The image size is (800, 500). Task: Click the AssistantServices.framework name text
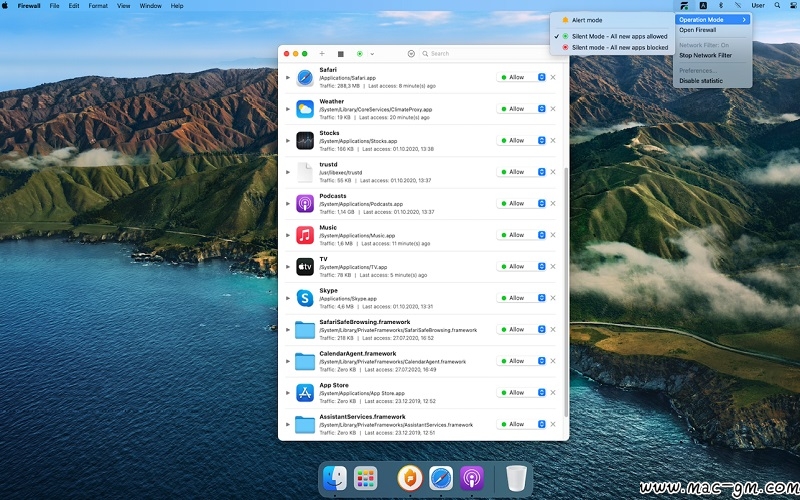click(x=362, y=417)
